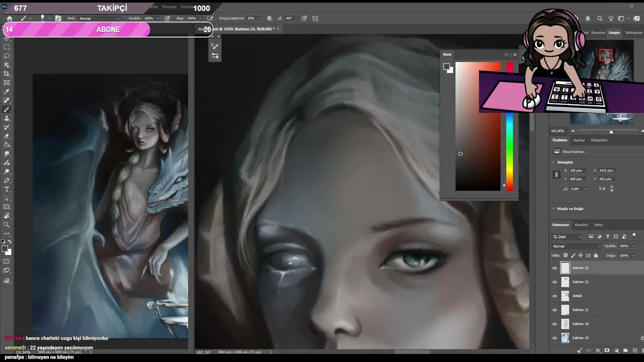Open the blending Mod dropdown in options bar
Image resolution: width=644 pixels, height=362 pixels.
tap(101, 19)
